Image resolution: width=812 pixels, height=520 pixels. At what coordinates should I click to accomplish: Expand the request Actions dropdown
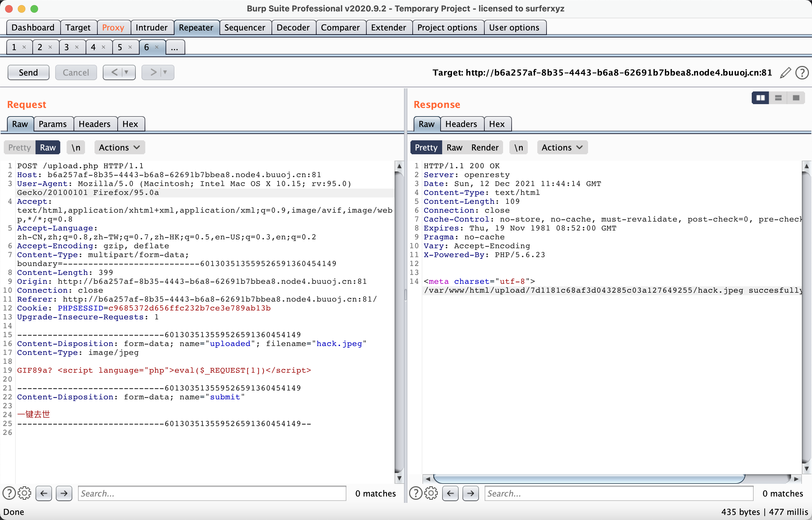(120, 148)
